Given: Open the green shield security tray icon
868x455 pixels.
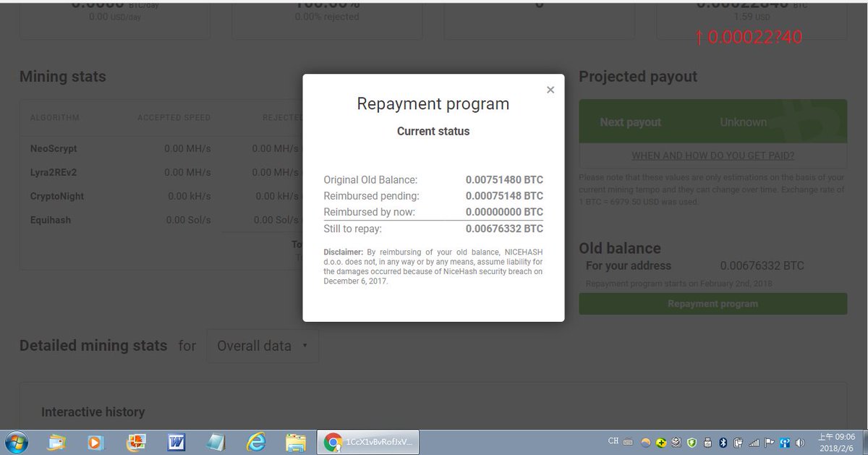Looking at the screenshot, I should 692,443.
